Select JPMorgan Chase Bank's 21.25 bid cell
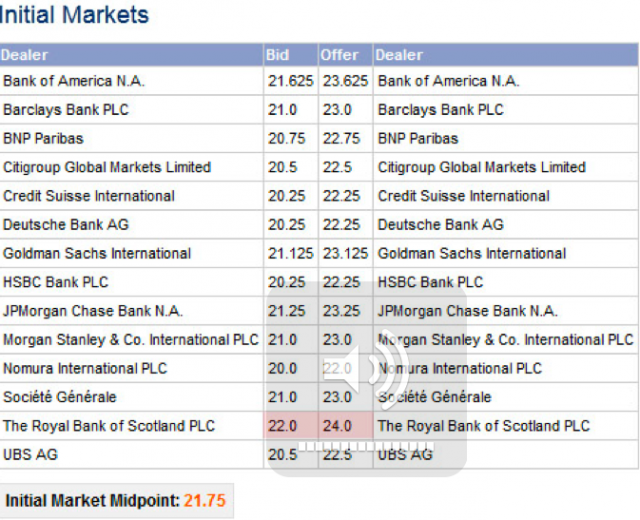Viewport: 640px width, 520px height. 286,311
